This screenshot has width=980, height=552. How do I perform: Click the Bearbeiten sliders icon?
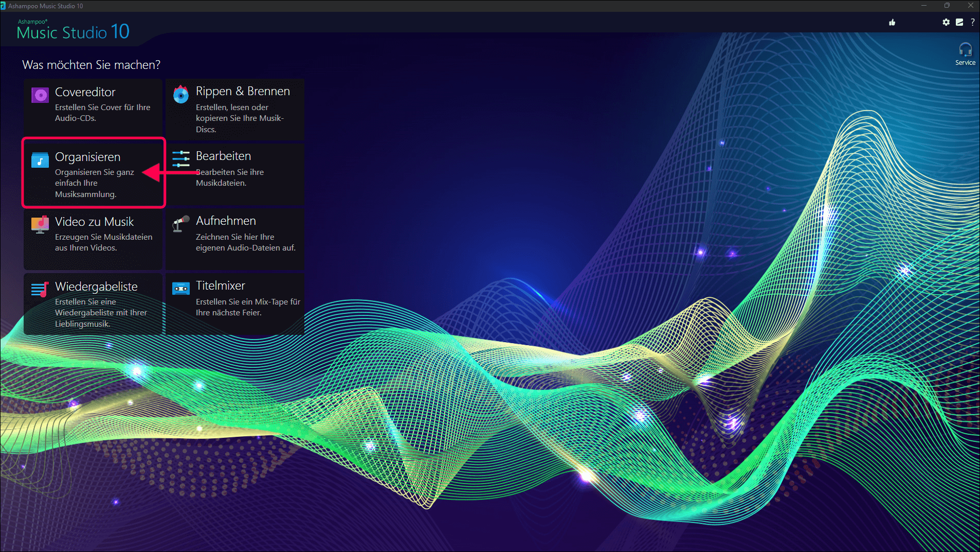pyautogui.click(x=181, y=159)
